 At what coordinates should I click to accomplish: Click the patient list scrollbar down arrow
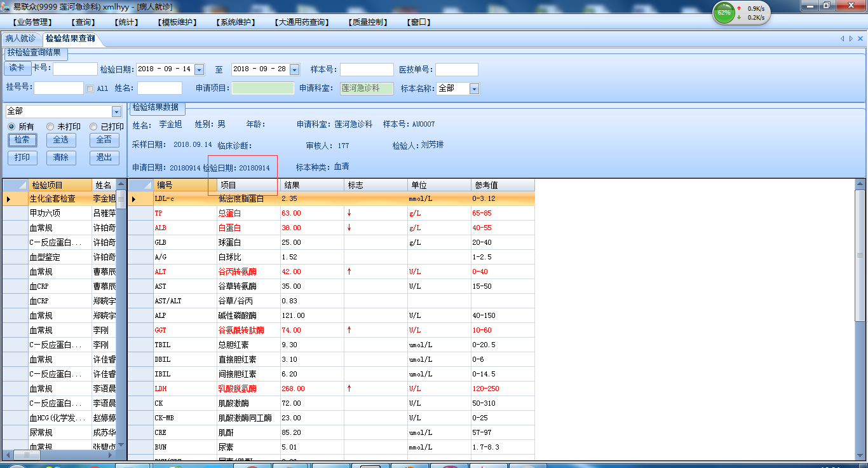(121, 444)
